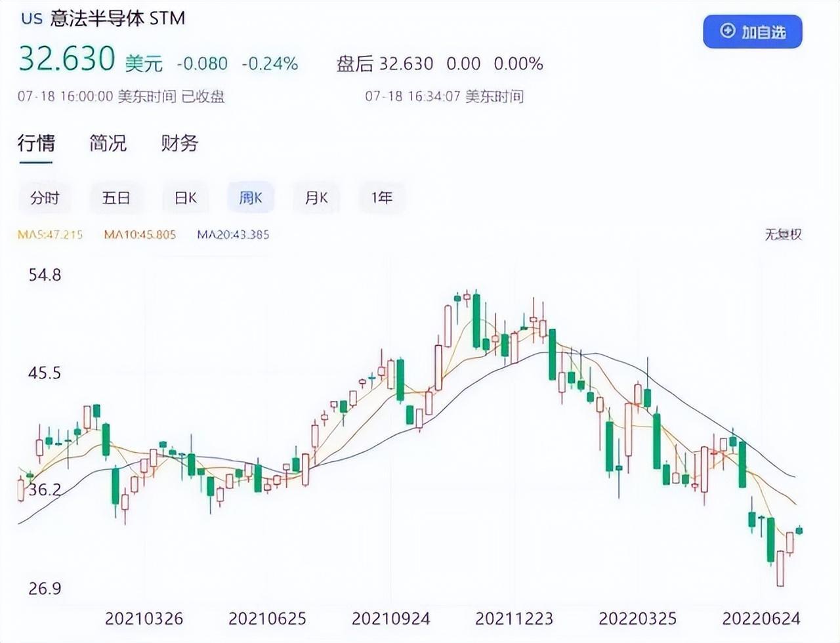840x643 pixels.
Task: Open the 简况 tab
Action: click(x=108, y=143)
